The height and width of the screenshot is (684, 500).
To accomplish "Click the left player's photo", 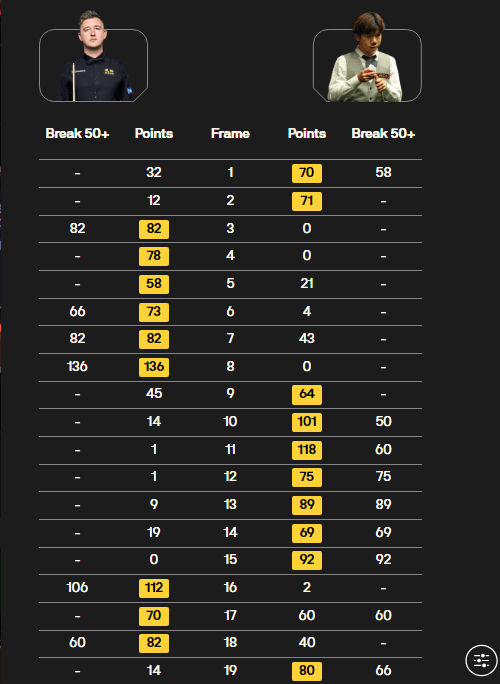I will [93, 58].
